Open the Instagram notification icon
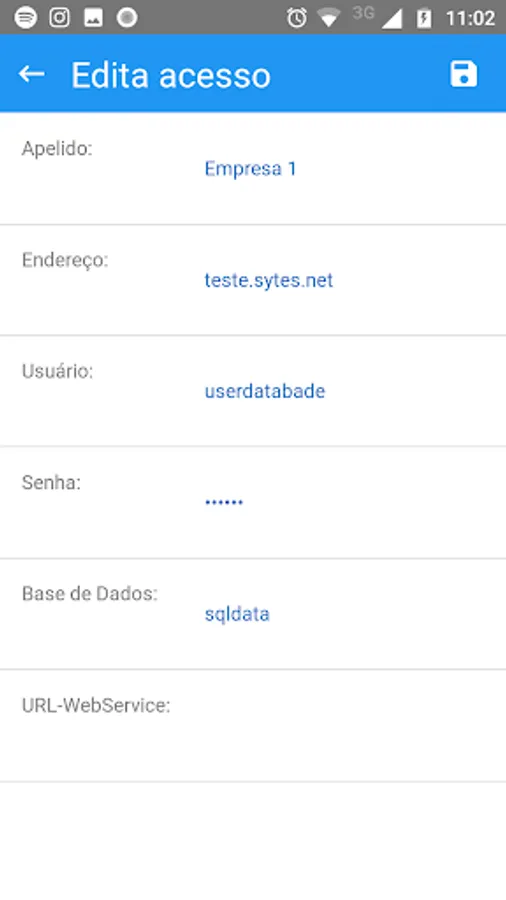 (x=60, y=17)
